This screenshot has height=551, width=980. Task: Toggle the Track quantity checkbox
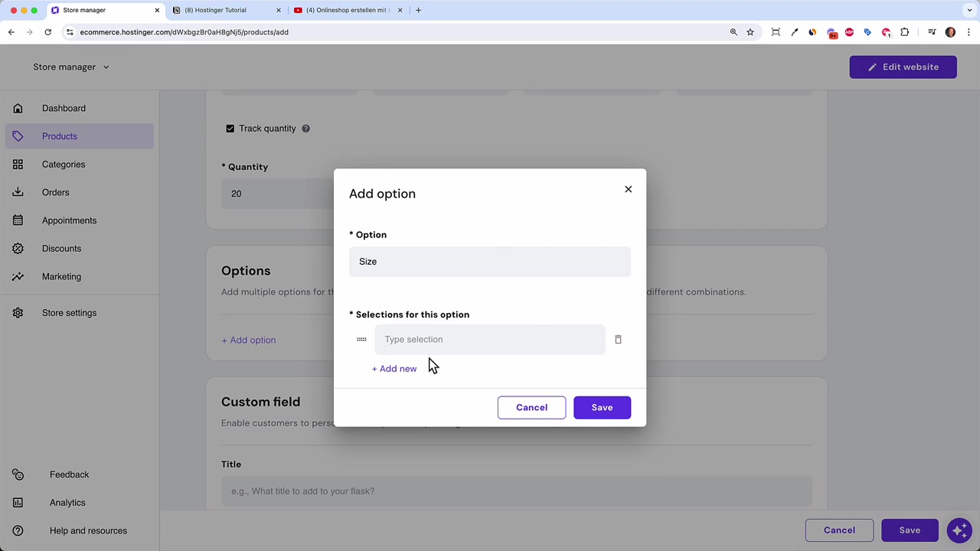[x=230, y=129]
